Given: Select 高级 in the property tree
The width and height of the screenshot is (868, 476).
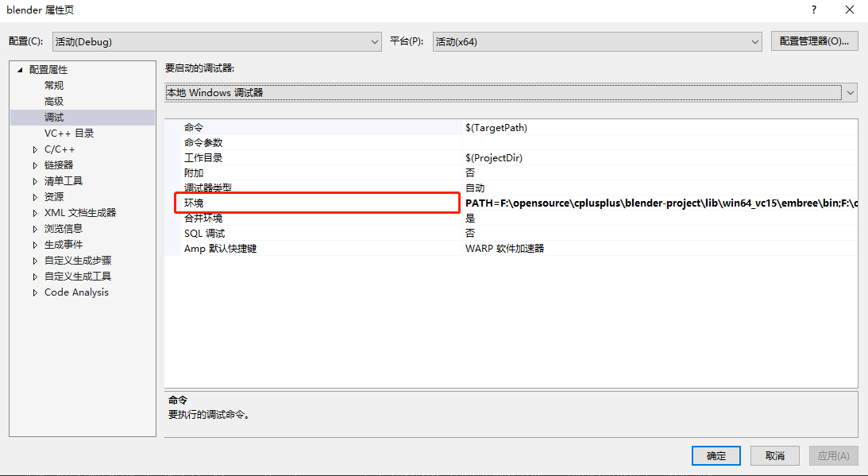Looking at the screenshot, I should 54,102.
